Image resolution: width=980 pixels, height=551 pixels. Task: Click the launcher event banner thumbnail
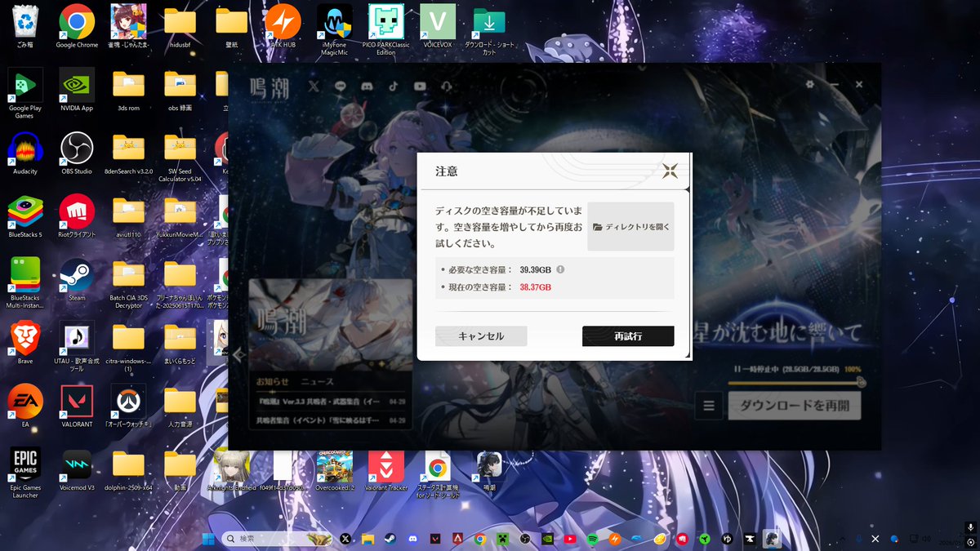coord(330,325)
